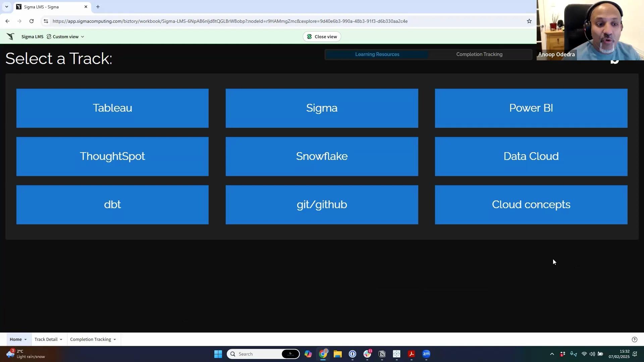Select the Sigma track
The height and width of the screenshot is (362, 644).
[x=322, y=108]
